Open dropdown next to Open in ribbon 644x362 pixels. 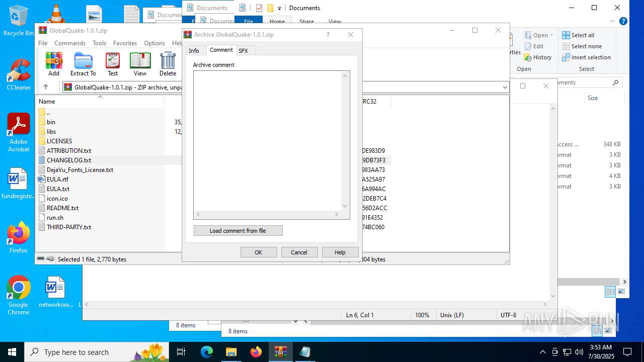tap(551, 35)
